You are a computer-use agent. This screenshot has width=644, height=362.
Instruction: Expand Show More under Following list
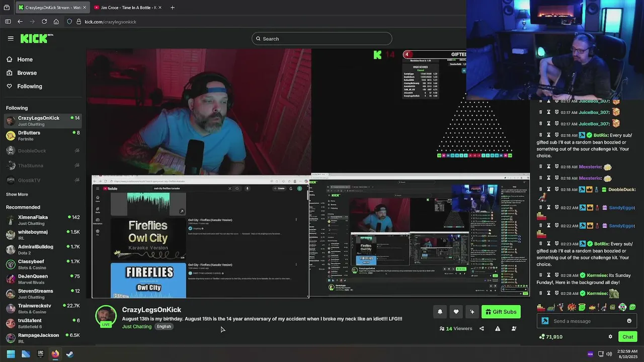point(17,195)
